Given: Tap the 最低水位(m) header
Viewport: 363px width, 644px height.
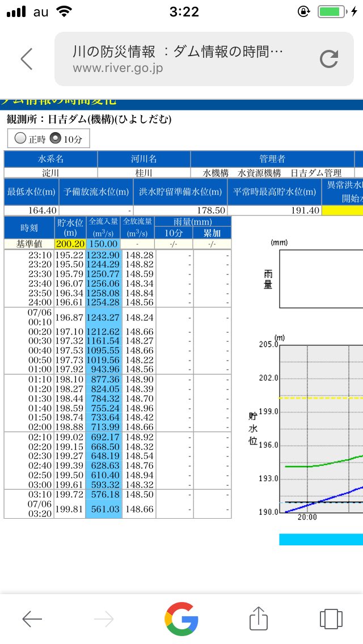Looking at the screenshot, I should 31,192.
